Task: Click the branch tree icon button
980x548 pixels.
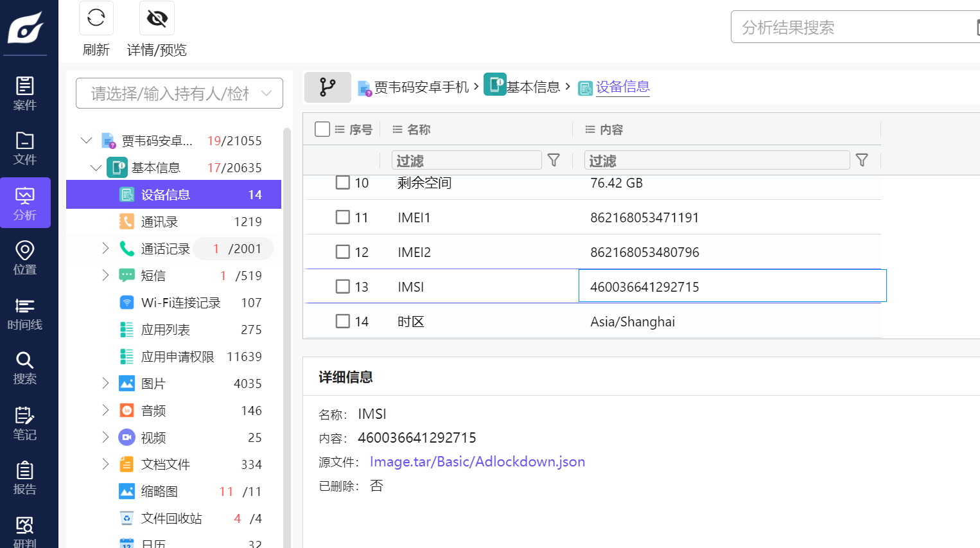Action: (328, 87)
